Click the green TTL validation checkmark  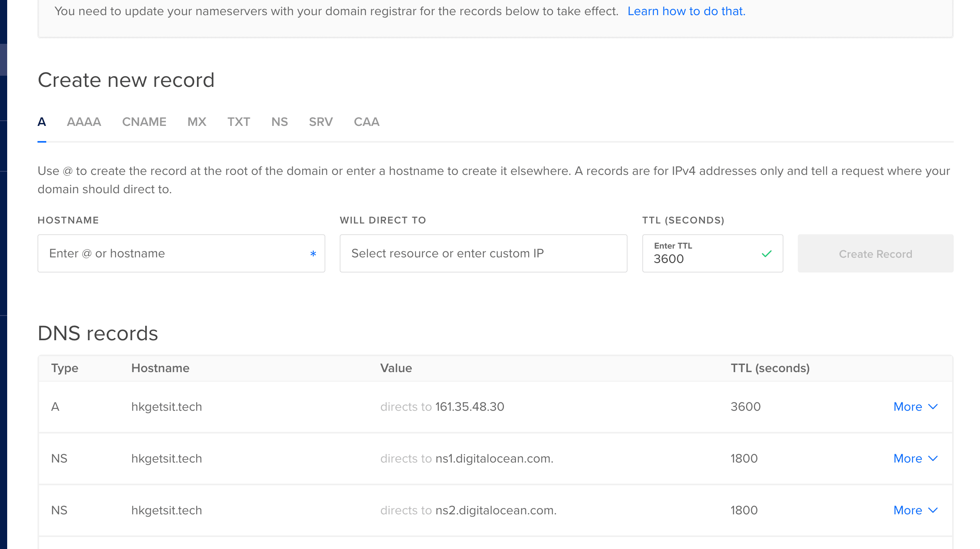tap(767, 254)
